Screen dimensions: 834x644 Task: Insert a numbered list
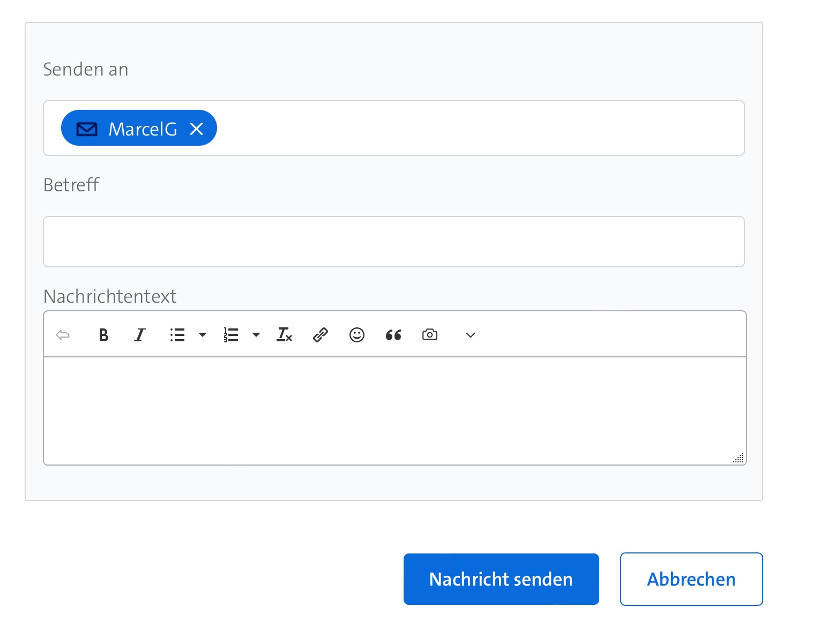click(231, 335)
